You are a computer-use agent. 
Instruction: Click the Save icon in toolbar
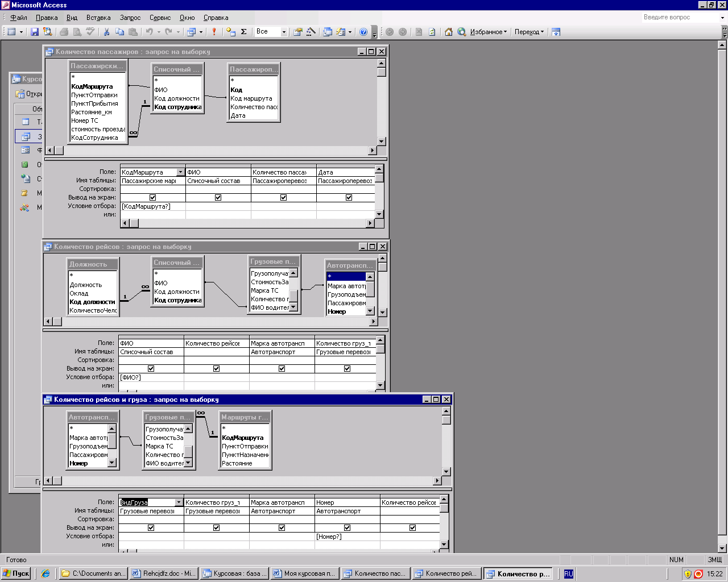[35, 32]
